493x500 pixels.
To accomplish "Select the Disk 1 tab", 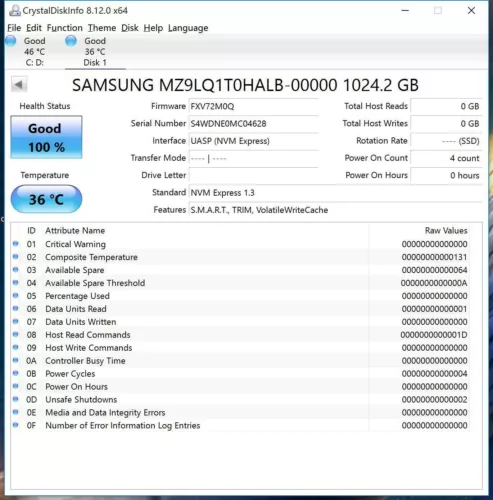I will coord(95,52).
